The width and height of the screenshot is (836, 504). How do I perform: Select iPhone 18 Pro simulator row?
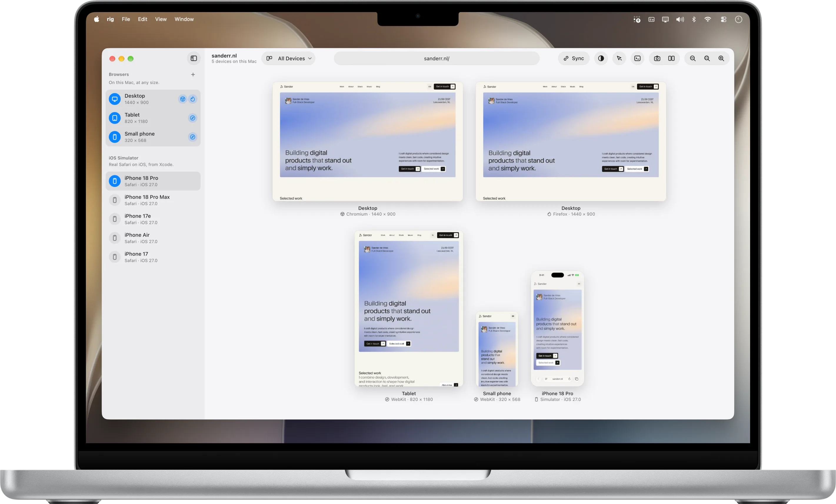(x=153, y=181)
